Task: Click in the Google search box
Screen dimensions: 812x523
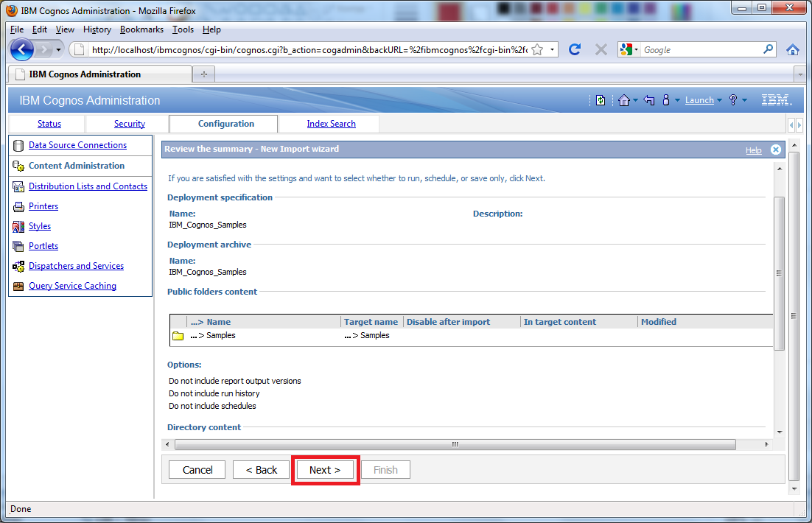Action: [701, 49]
